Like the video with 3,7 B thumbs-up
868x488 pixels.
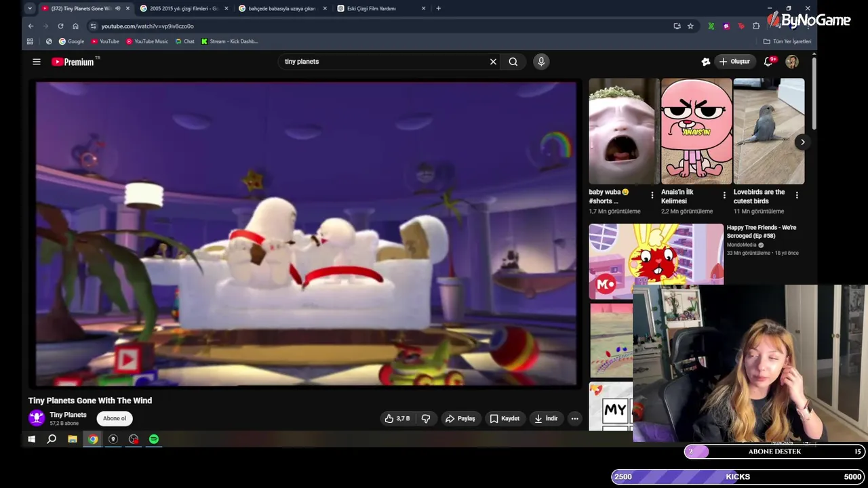coord(397,419)
